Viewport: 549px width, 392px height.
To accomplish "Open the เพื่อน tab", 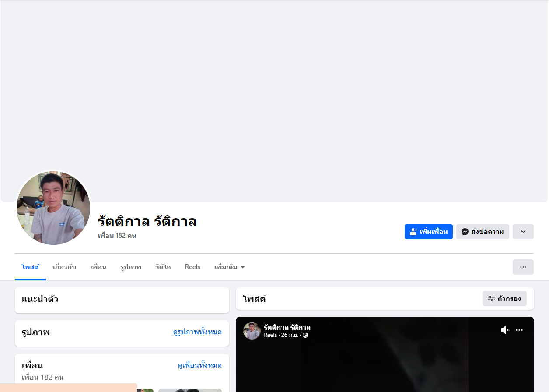I will (98, 267).
